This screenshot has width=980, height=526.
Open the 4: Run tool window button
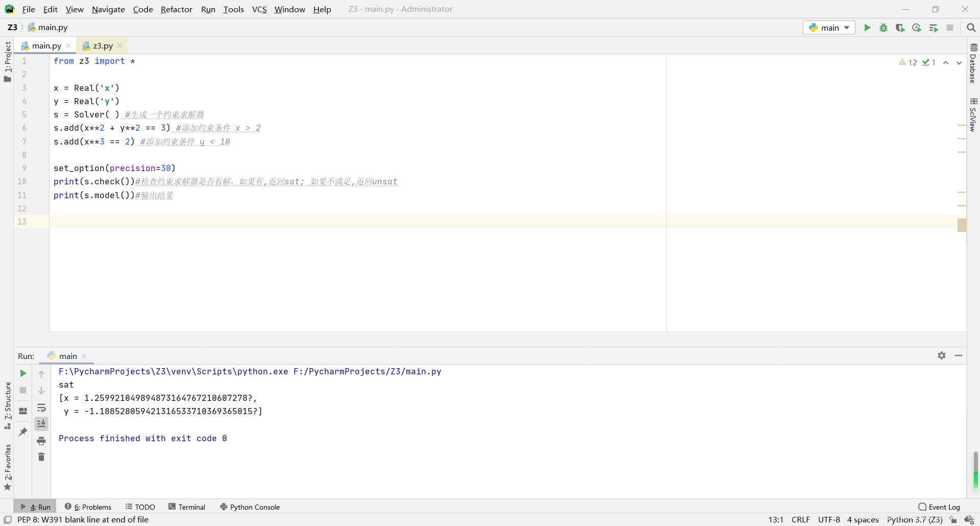point(35,507)
